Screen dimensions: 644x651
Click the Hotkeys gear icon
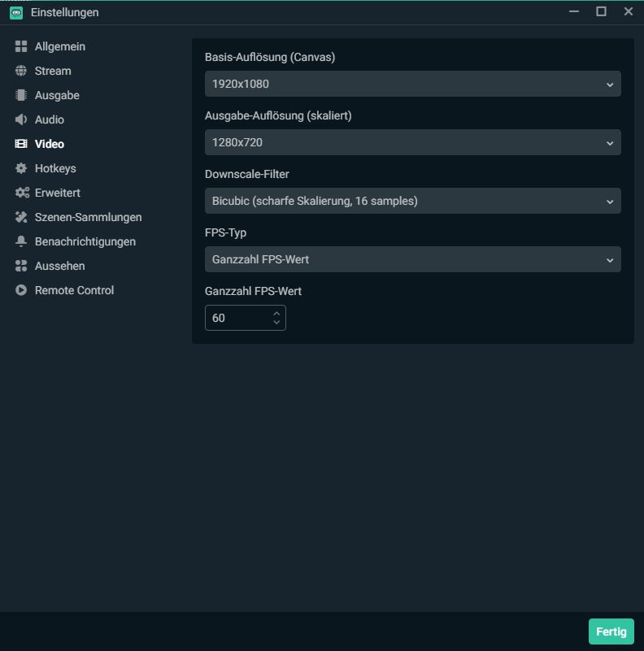[x=21, y=169]
